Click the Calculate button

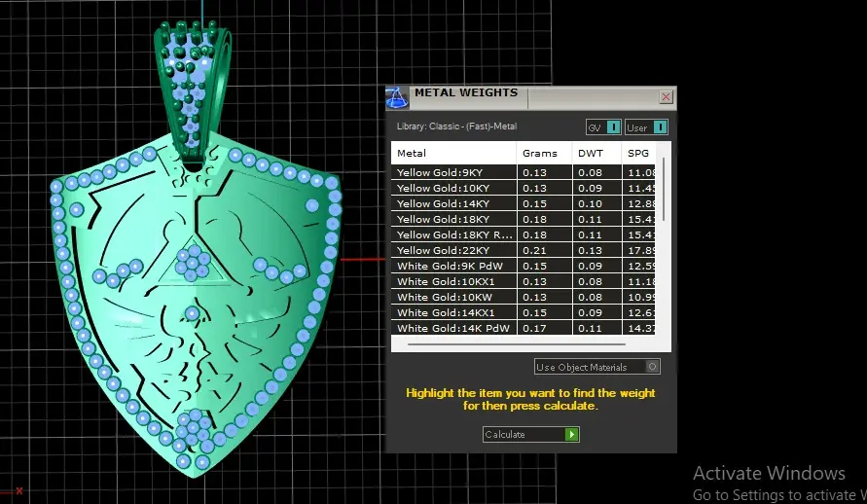click(x=531, y=434)
